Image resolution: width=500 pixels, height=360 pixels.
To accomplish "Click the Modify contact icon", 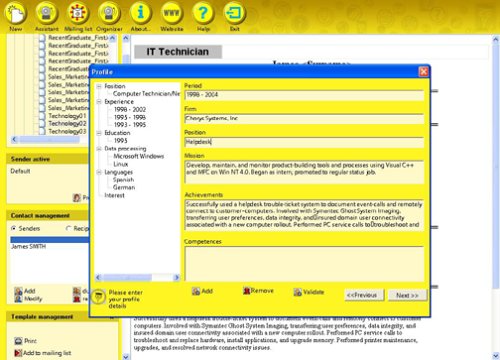I will [x=18, y=299].
